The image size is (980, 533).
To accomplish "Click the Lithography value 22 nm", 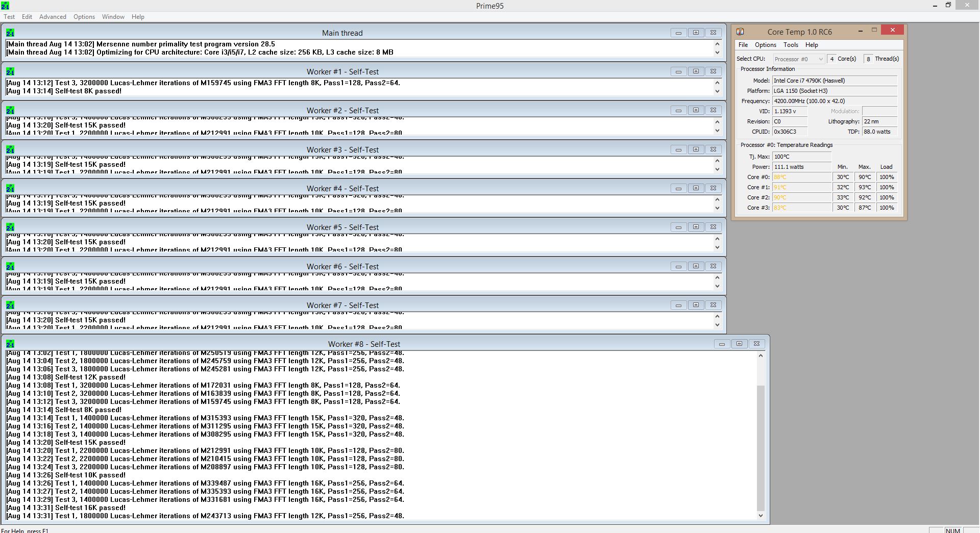I will (879, 121).
